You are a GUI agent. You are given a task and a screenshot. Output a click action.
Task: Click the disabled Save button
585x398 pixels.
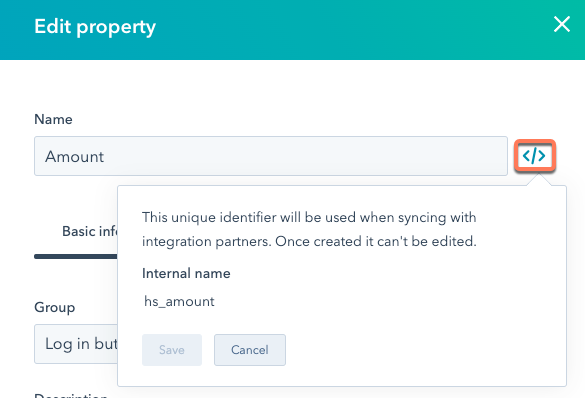coord(172,350)
